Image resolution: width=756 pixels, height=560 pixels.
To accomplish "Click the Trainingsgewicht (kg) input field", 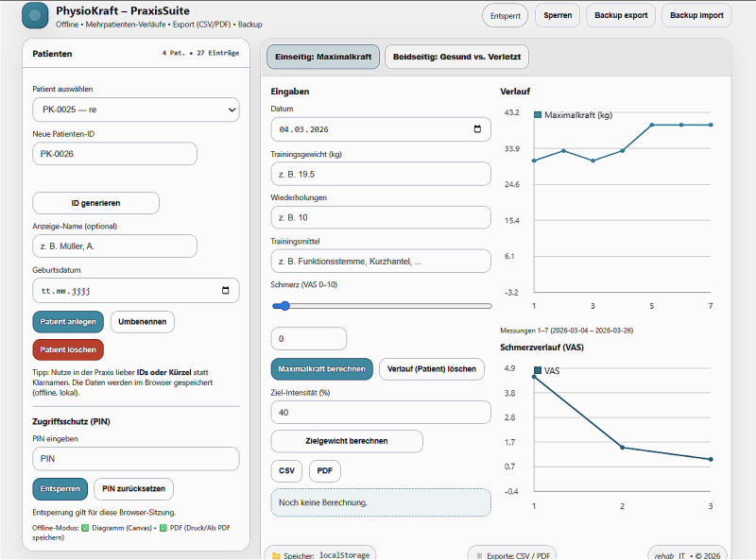I will [x=381, y=175].
